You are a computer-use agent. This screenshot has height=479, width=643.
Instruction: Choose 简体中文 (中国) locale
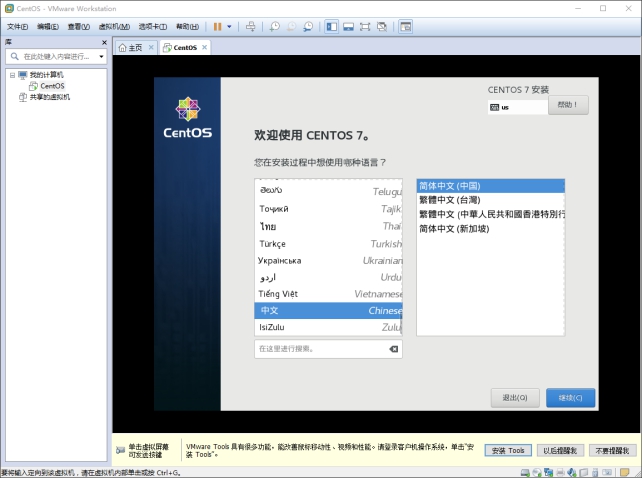(x=490, y=186)
